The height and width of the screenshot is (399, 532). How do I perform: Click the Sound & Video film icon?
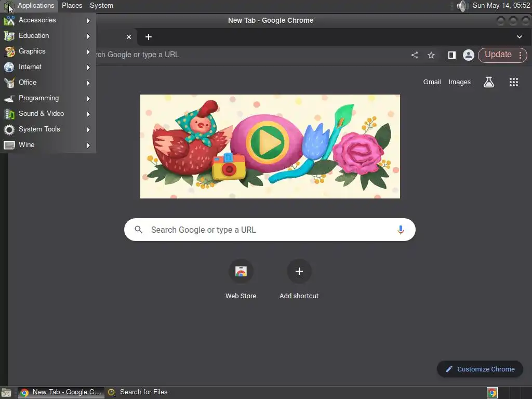pyautogui.click(x=9, y=114)
